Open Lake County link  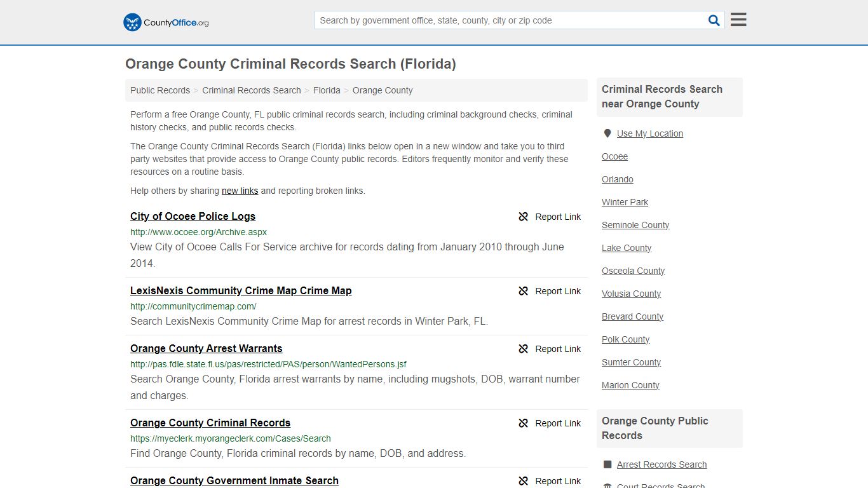tap(627, 248)
